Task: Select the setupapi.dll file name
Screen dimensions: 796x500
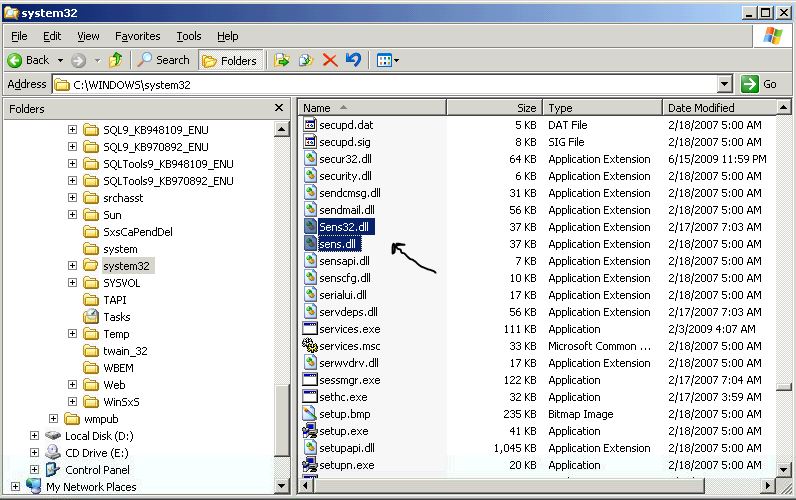Action: click(347, 448)
